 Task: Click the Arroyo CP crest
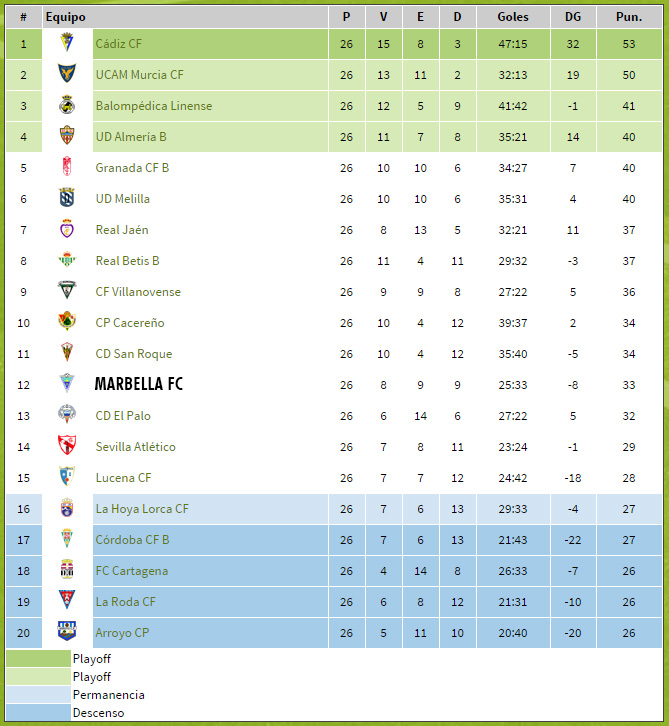click(x=67, y=632)
